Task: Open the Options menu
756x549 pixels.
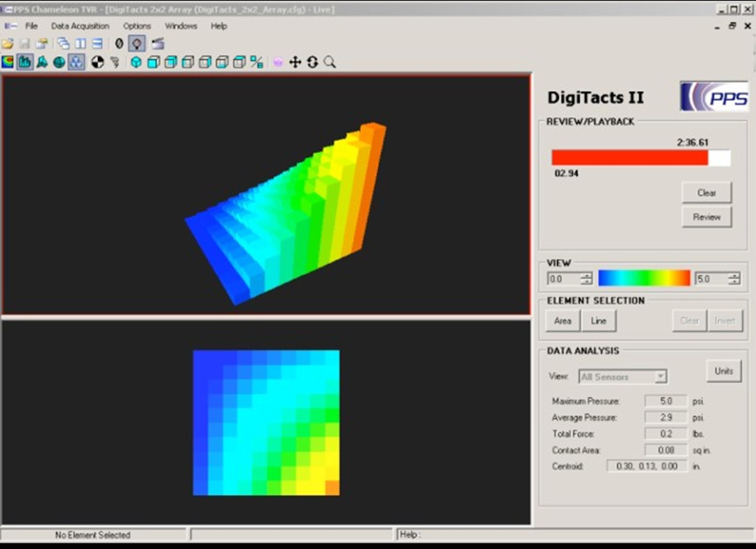Action: pyautogui.click(x=137, y=26)
